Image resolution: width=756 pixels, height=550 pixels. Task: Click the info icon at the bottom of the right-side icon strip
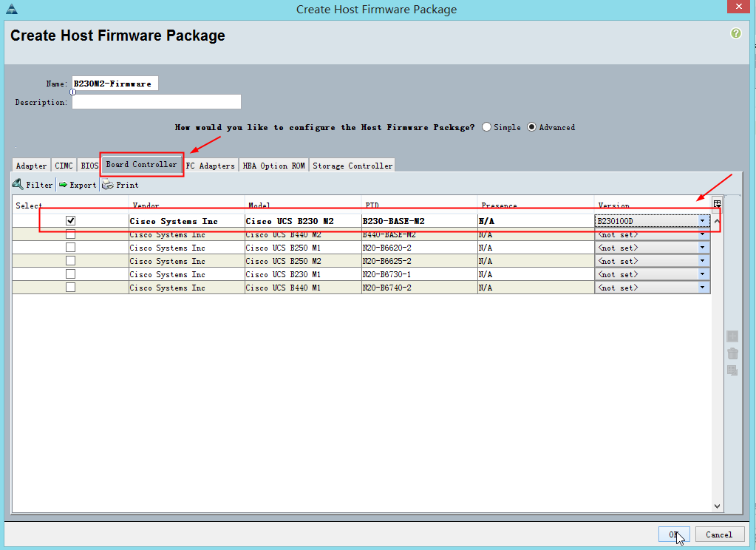(732, 370)
